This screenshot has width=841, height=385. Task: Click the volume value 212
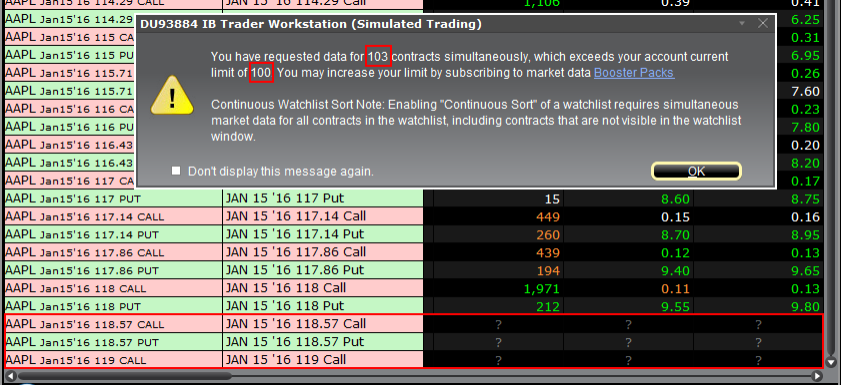(x=548, y=307)
